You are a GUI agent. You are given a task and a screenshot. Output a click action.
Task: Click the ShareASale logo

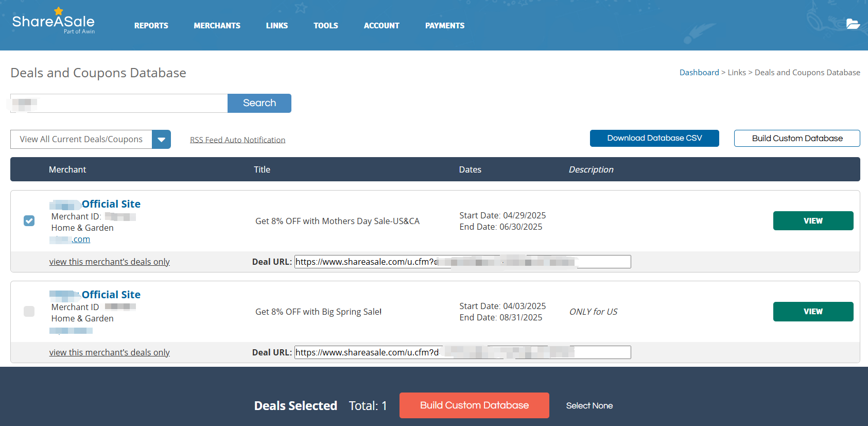(x=54, y=21)
